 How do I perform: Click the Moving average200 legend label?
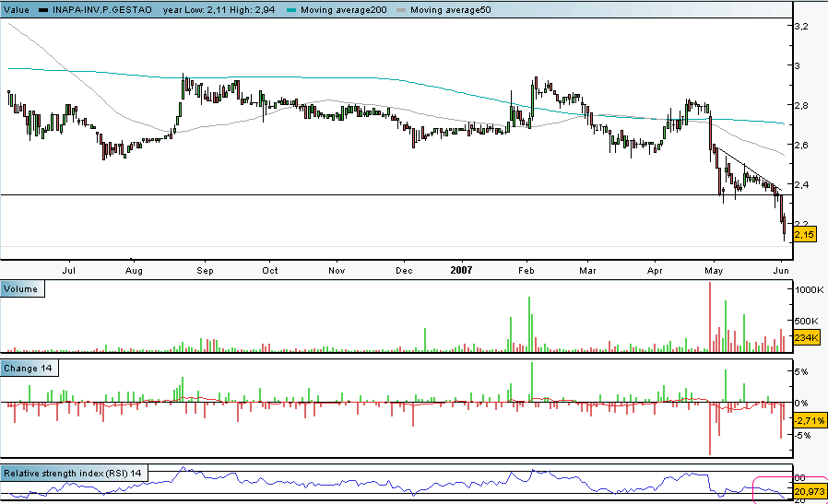(343, 9)
